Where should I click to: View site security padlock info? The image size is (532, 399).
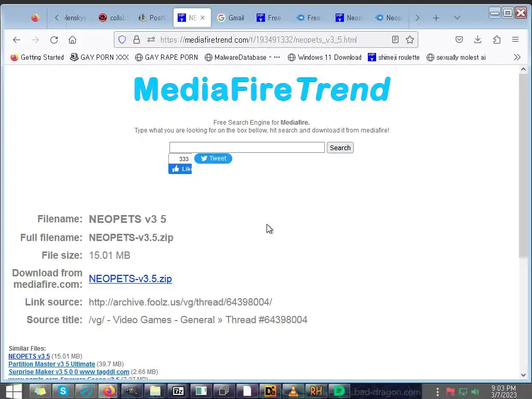pos(137,39)
